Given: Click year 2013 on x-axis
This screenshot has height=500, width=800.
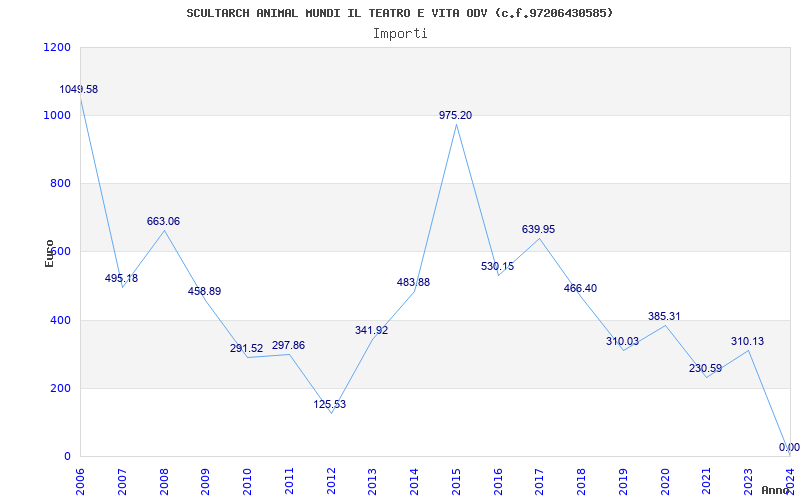Looking at the screenshot, I should 372,482.
